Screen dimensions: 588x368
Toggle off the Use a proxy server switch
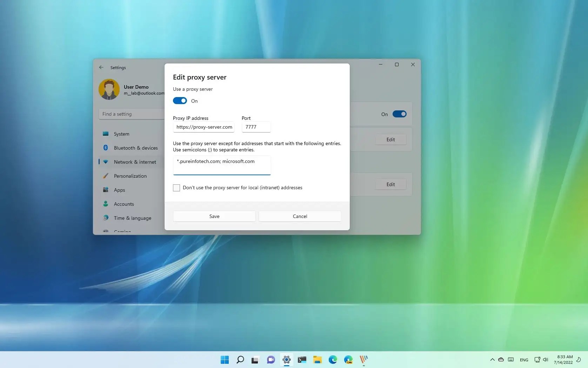click(180, 101)
